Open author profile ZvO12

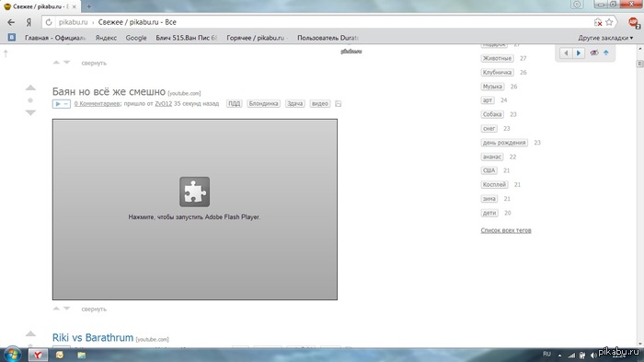[x=164, y=104]
